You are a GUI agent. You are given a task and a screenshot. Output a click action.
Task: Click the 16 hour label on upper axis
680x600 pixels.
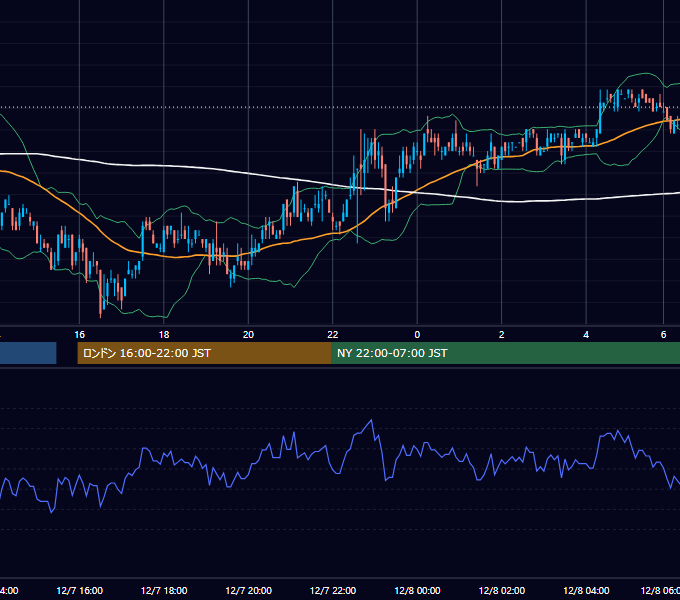(79, 335)
